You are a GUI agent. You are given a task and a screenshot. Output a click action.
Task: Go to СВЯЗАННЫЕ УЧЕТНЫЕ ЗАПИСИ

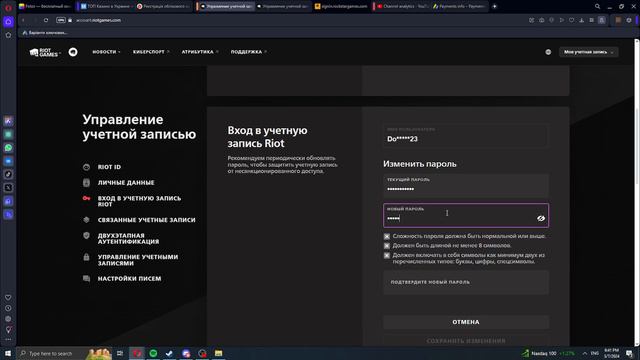pos(146,220)
